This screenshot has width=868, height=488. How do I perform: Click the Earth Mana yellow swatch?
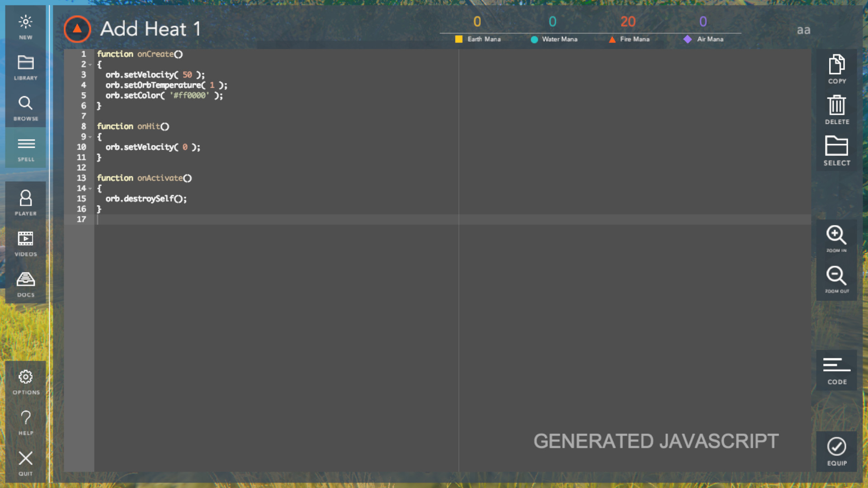pyautogui.click(x=458, y=39)
